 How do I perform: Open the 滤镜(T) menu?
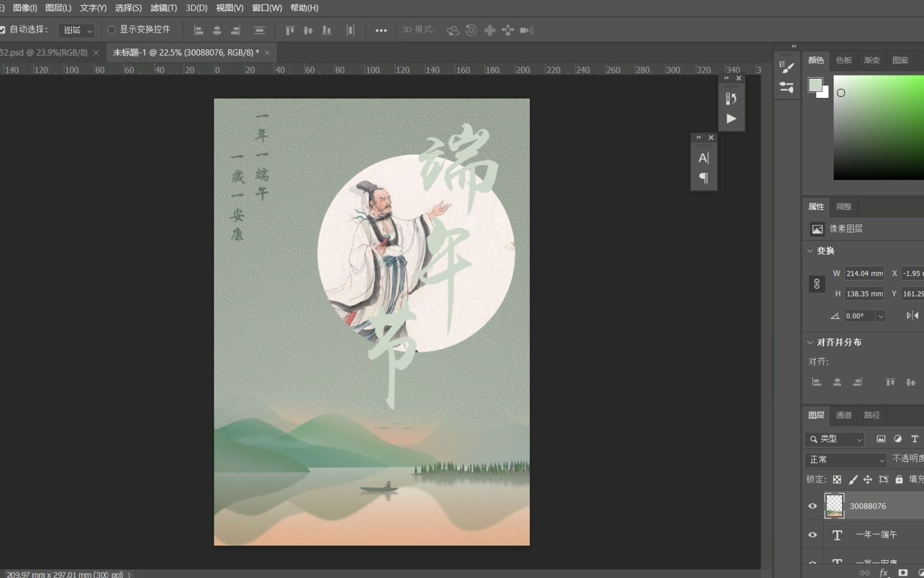tap(164, 8)
